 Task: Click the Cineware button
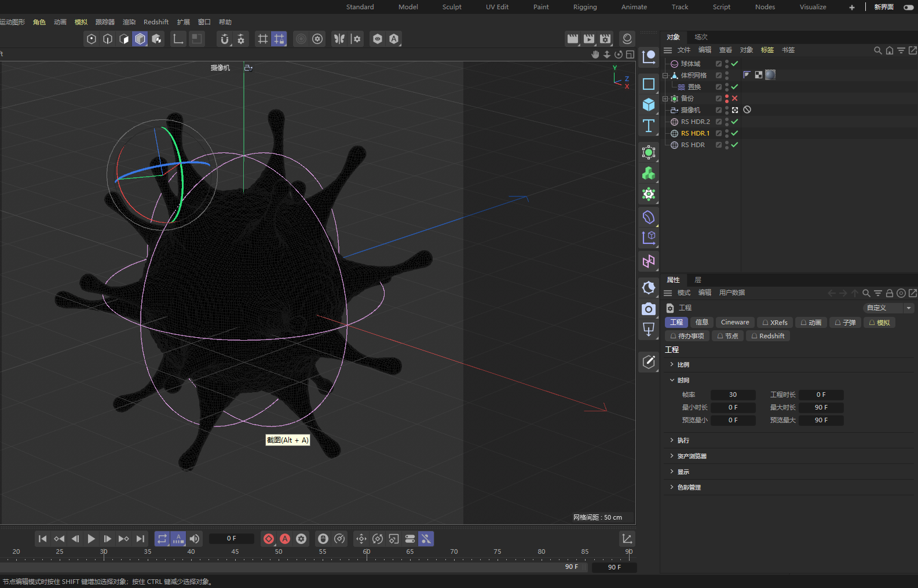pyautogui.click(x=735, y=323)
